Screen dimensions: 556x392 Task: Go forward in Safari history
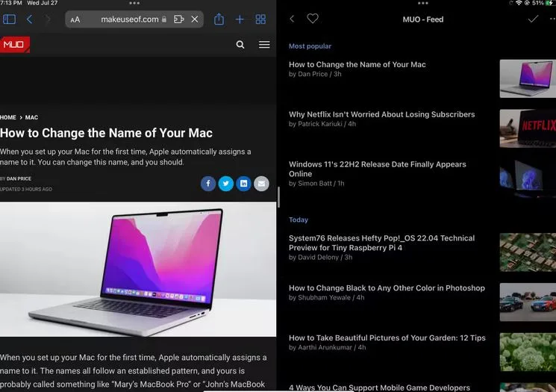(48, 19)
